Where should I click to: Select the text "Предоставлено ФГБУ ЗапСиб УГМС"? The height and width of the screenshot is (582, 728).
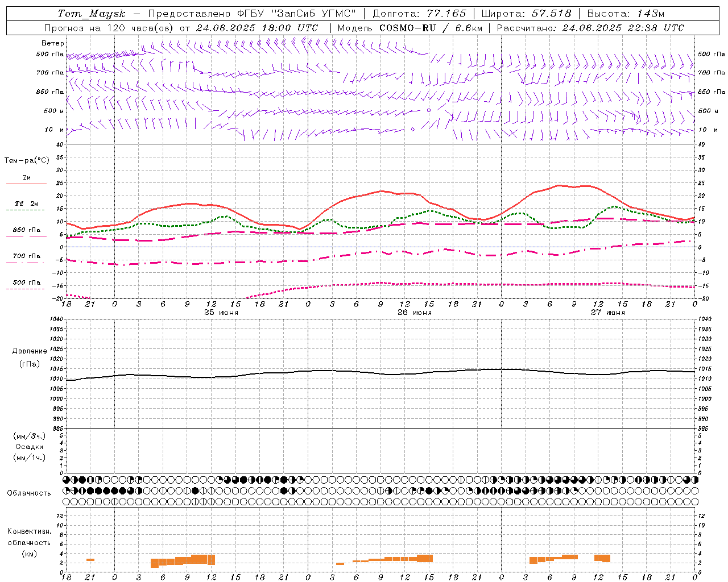point(252,14)
